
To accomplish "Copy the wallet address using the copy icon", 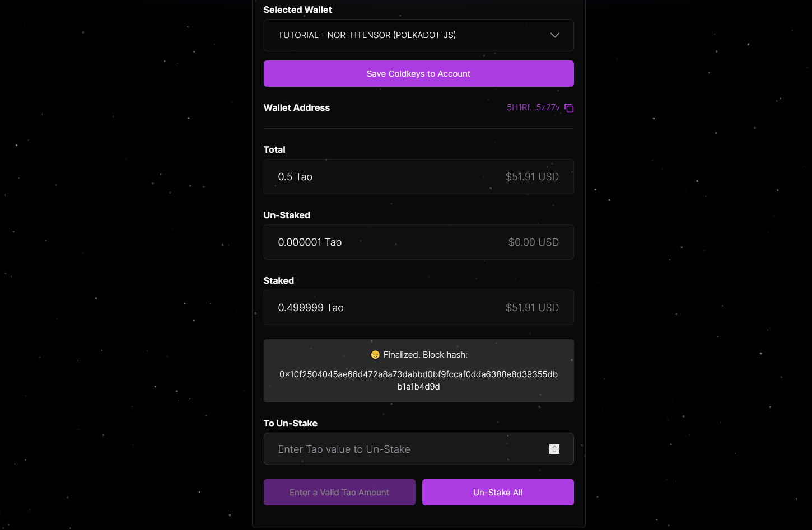I will pyautogui.click(x=569, y=108).
